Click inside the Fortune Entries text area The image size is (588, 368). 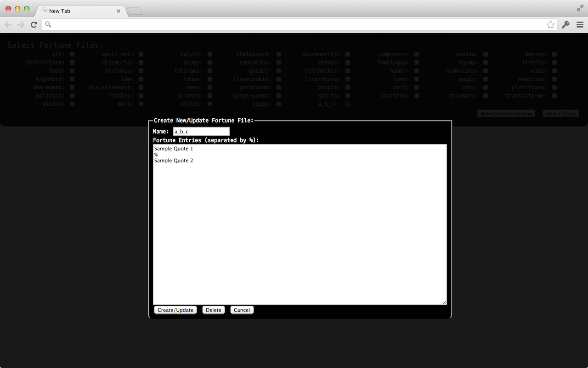300,224
